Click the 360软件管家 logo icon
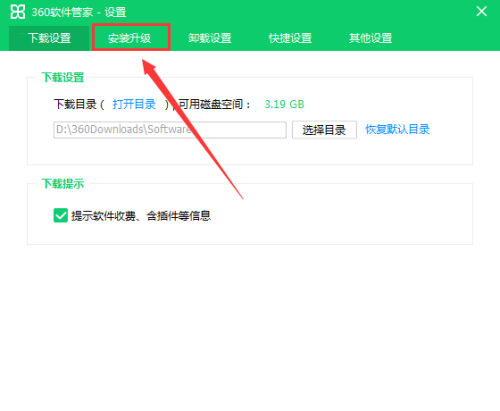The width and height of the screenshot is (500, 411). click(18, 12)
